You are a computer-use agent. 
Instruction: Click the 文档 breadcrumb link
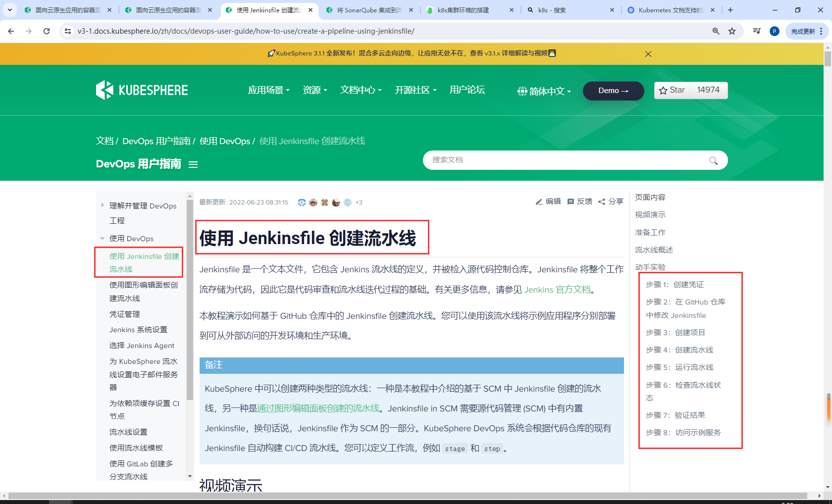click(x=104, y=141)
